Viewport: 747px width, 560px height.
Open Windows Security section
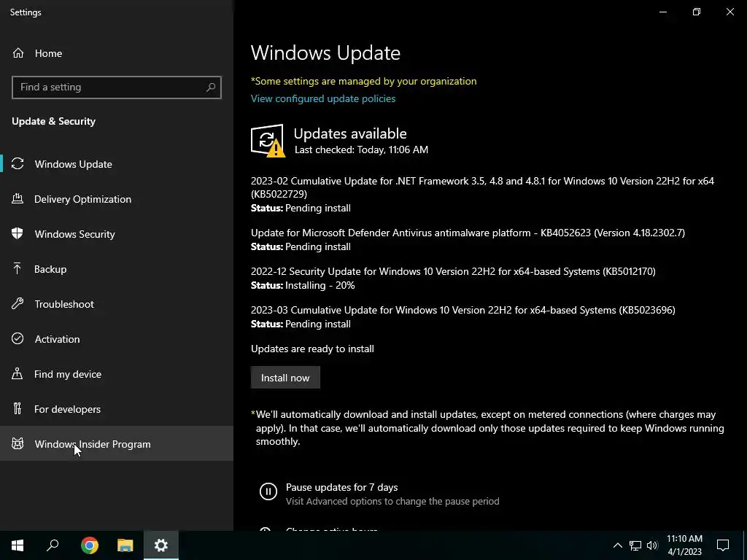click(x=117, y=234)
